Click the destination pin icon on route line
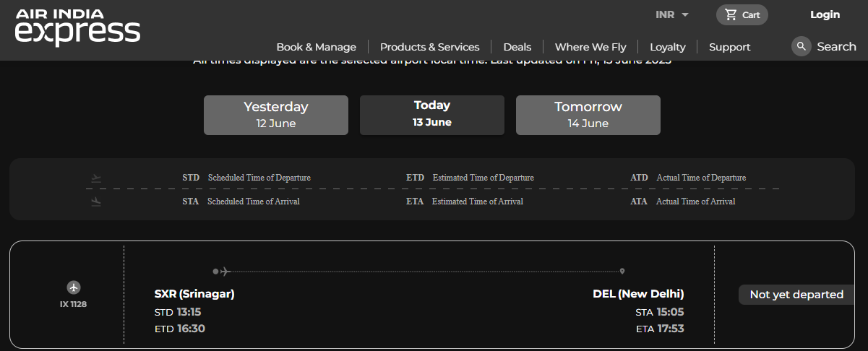 point(622,272)
